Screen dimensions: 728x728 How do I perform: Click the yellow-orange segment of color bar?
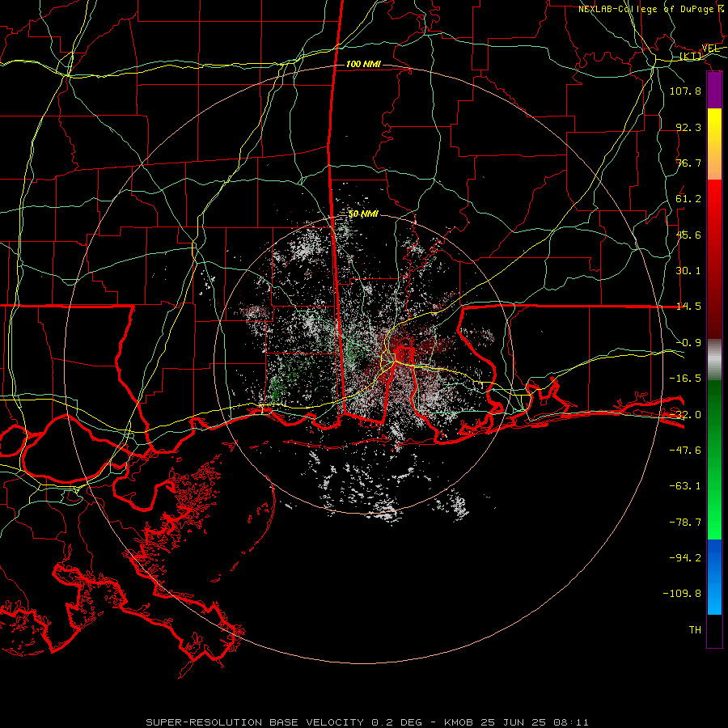[x=714, y=144]
